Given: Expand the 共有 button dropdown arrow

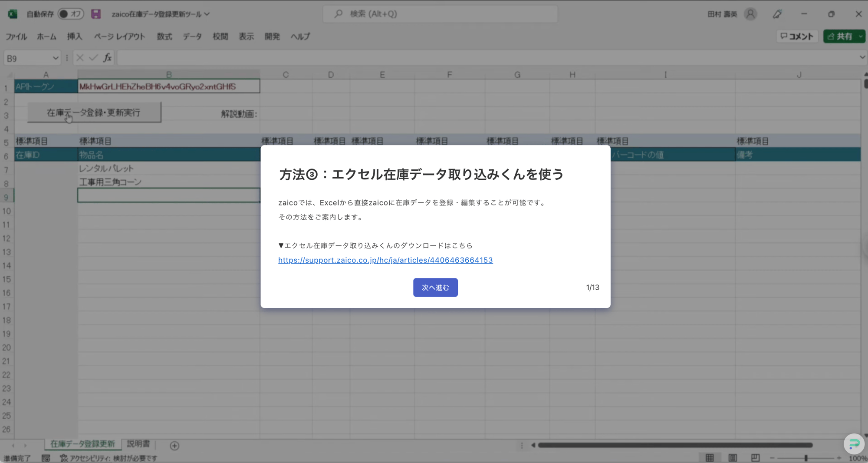Looking at the screenshot, I should click(x=861, y=36).
